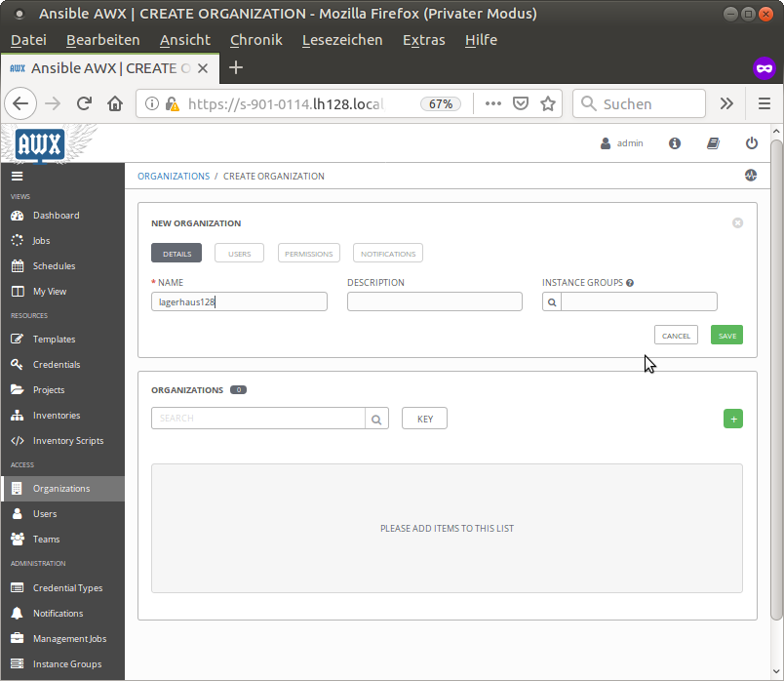
Task: Add a new organization with plus button
Action: tap(733, 419)
